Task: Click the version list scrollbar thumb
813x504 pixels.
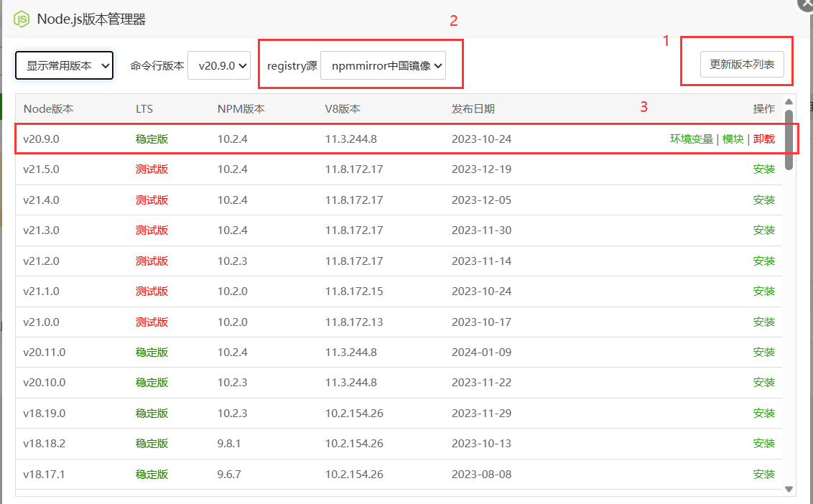Action: pos(789,139)
